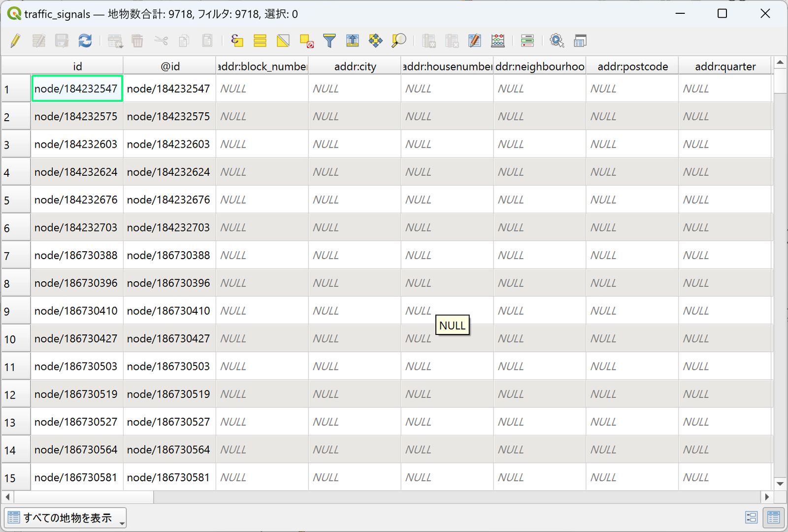
Task: Reload the attribute table
Action: [85, 41]
